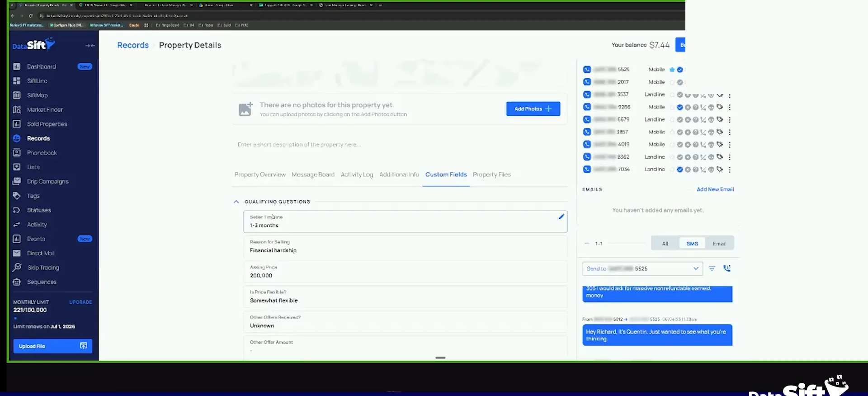The height and width of the screenshot is (396, 868).
Task: Switch to the Property Overview tab
Action: point(260,174)
